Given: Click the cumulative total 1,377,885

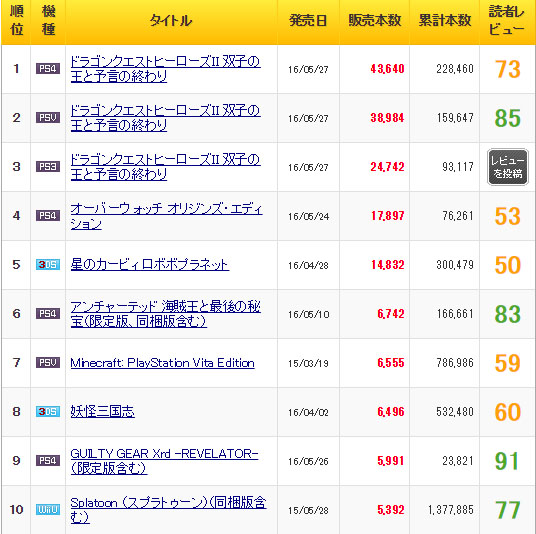Looking at the screenshot, I should (x=451, y=510).
